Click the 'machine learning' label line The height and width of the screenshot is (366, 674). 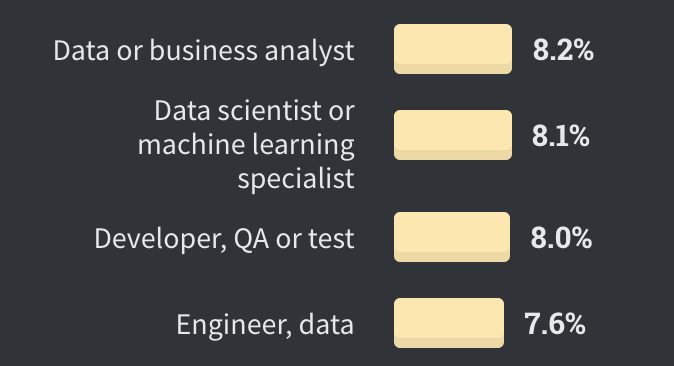point(246,145)
